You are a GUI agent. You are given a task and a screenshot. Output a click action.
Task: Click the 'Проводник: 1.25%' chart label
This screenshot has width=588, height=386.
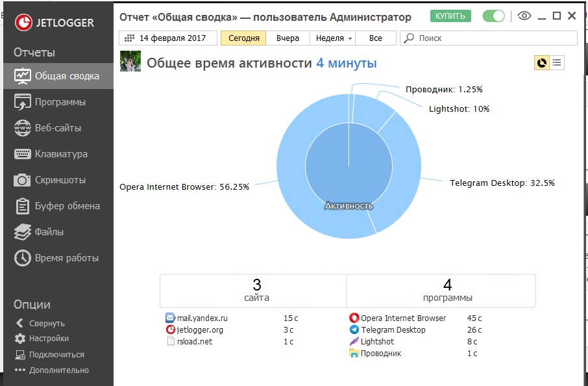(x=444, y=90)
